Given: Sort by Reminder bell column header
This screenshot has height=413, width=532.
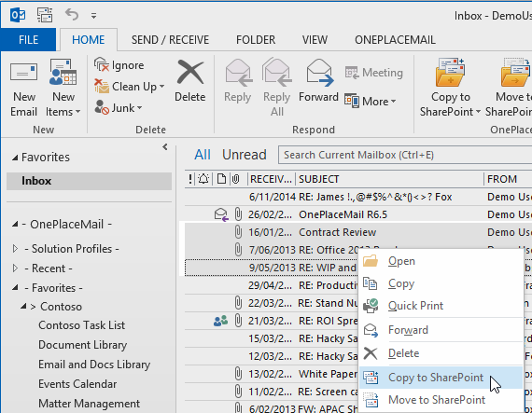Looking at the screenshot, I should pos(203,179).
